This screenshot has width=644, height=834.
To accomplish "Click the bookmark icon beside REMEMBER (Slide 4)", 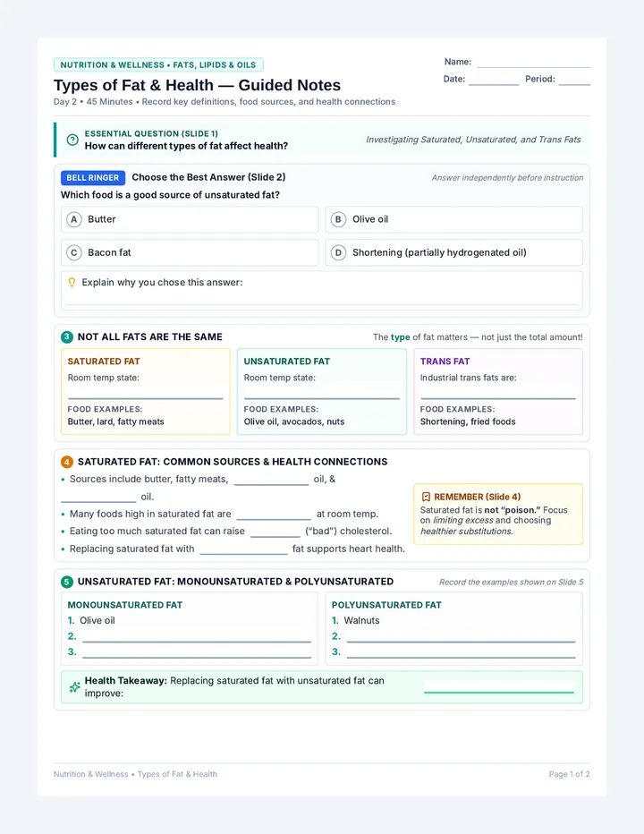I will click(x=426, y=497).
